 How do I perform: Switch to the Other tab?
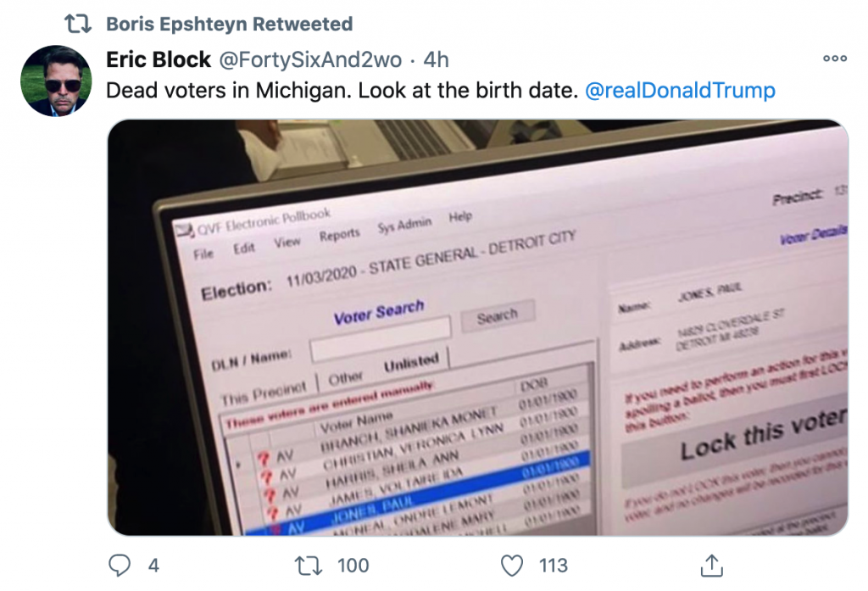(x=345, y=376)
